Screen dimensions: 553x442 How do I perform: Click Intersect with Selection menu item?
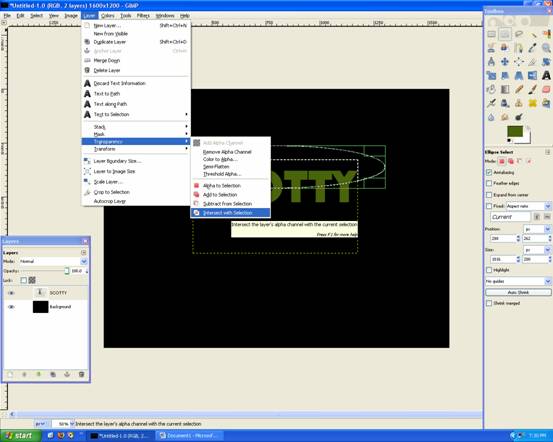[x=231, y=213]
